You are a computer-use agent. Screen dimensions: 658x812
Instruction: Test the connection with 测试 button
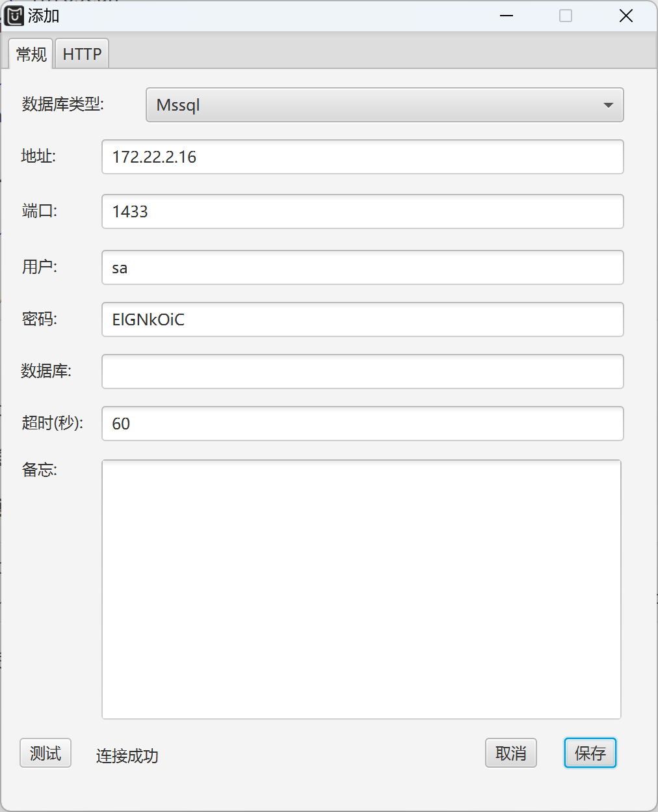pos(46,753)
